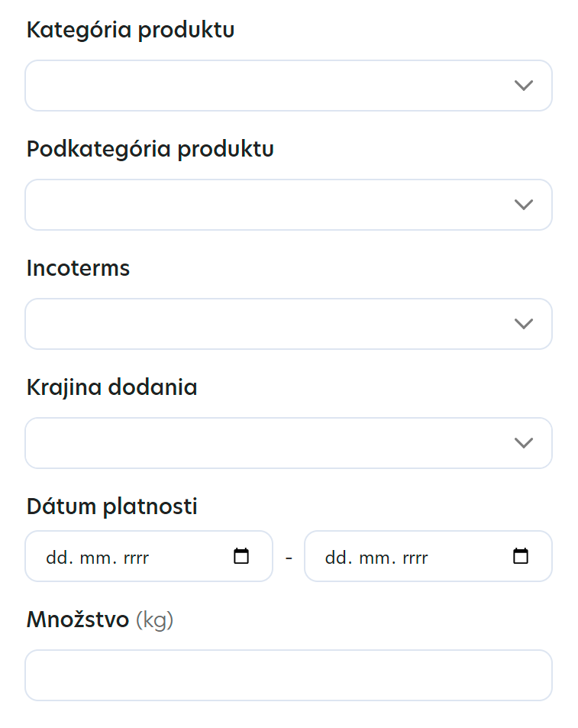Click the chevron on the Podkategória produktu field

click(x=524, y=205)
